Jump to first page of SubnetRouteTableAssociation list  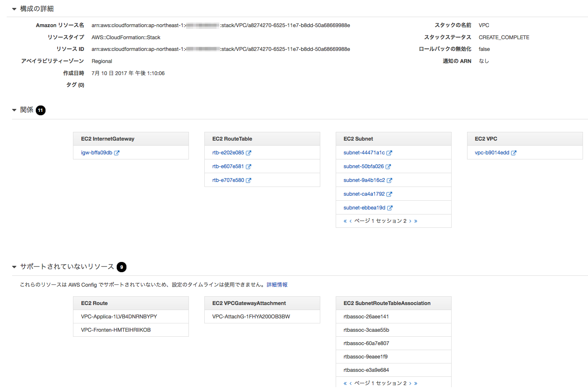pos(344,383)
